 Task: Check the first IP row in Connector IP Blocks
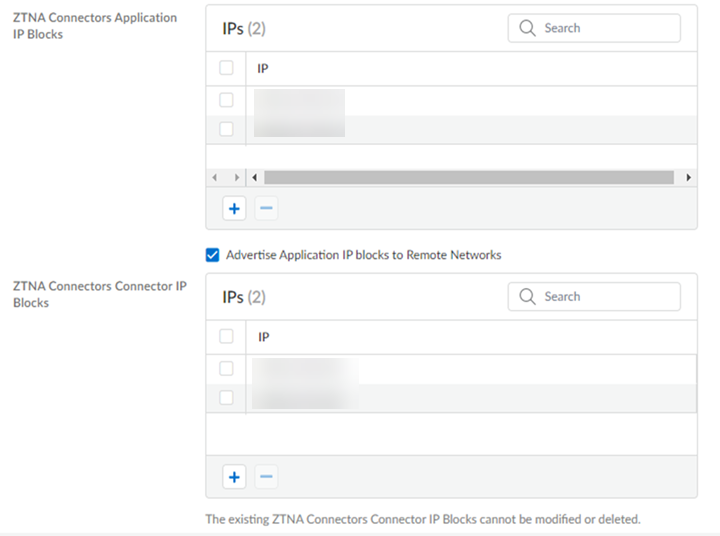coord(226,368)
